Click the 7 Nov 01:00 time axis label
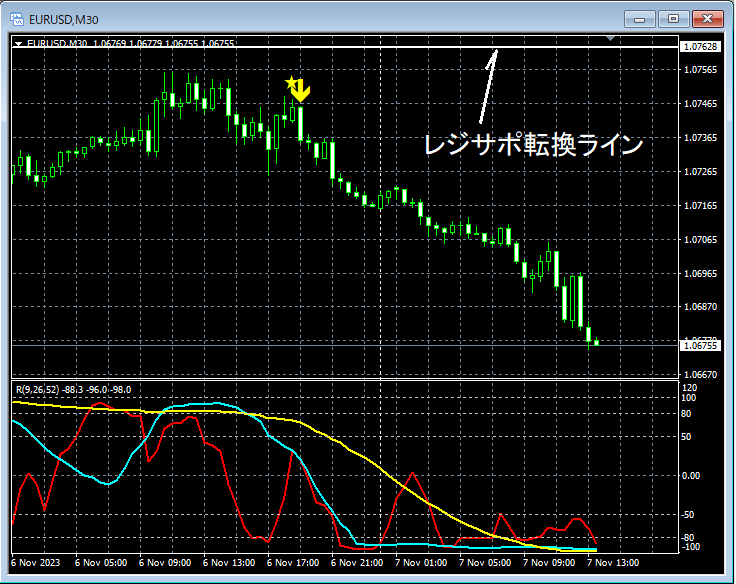This screenshot has width=736, height=584. click(x=421, y=562)
